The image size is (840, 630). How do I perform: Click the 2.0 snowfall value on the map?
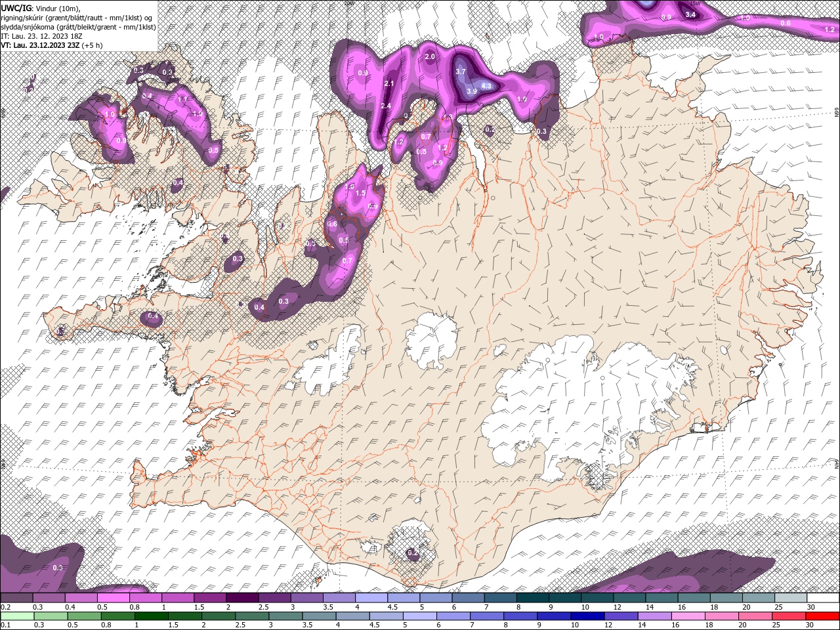pyautogui.click(x=430, y=57)
